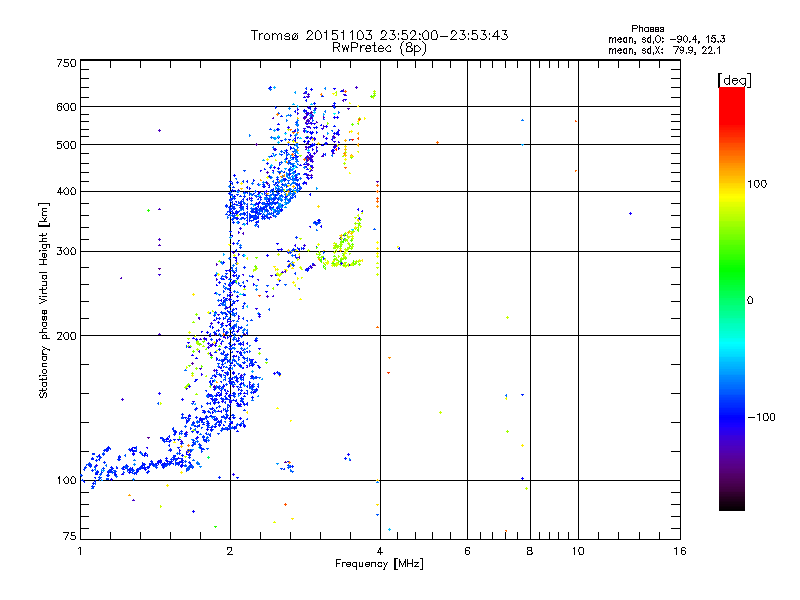800x600 pixels.
Task: Click the '200' height tick label
Action: pyautogui.click(x=66, y=336)
